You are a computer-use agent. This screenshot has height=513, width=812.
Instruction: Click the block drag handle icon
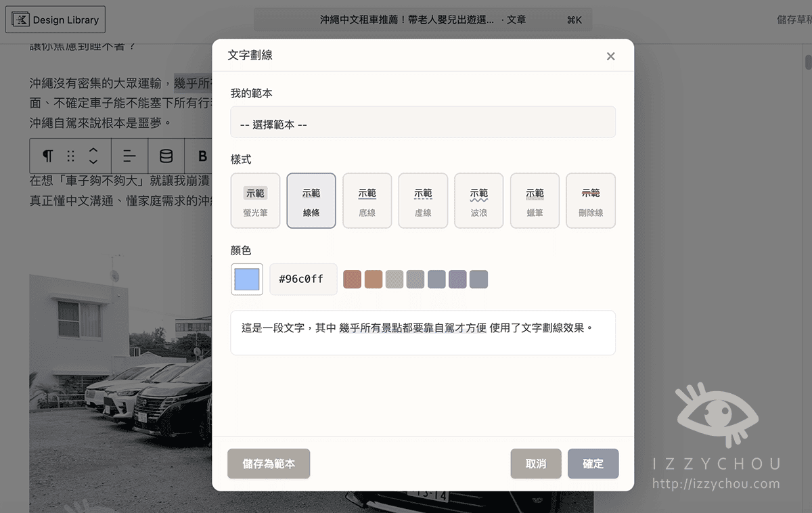(70, 156)
